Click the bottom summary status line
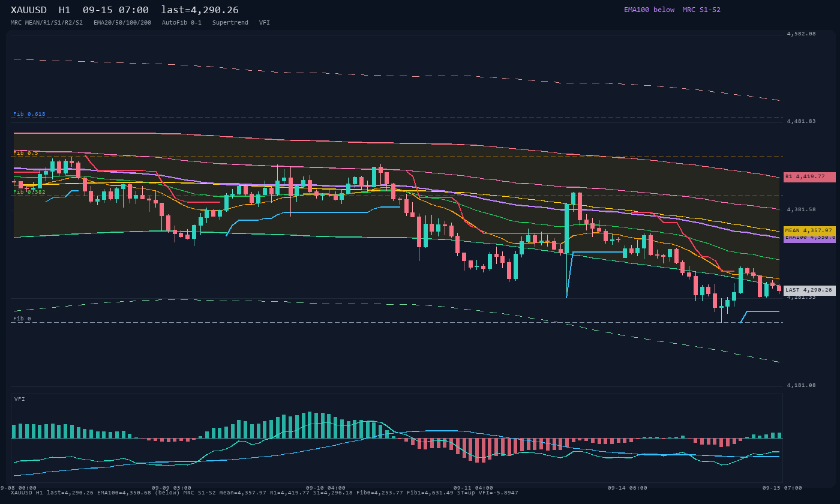 pos(265,493)
